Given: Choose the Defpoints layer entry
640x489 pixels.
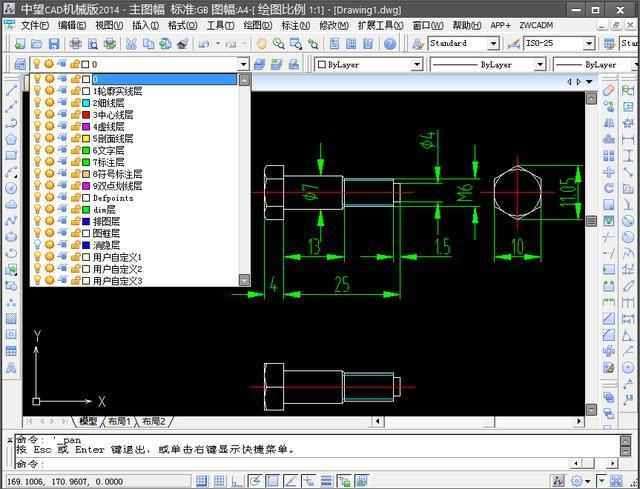Looking at the screenshot, I should (113, 198).
